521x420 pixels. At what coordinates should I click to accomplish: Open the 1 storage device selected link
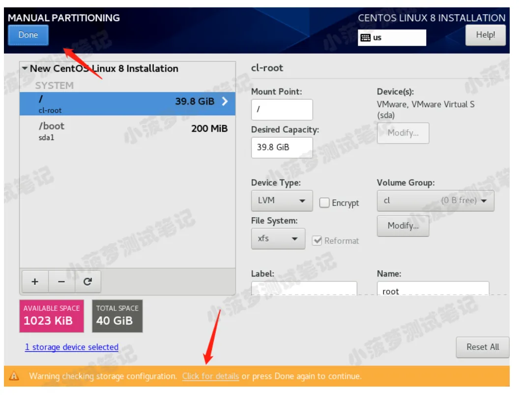click(71, 347)
